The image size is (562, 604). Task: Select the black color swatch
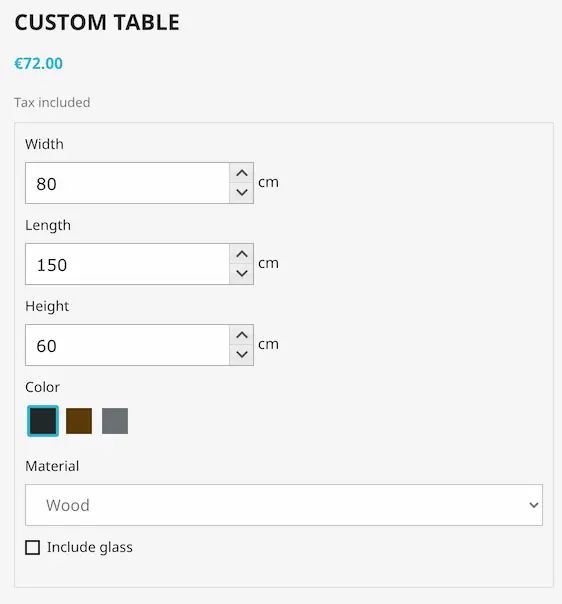(43, 421)
